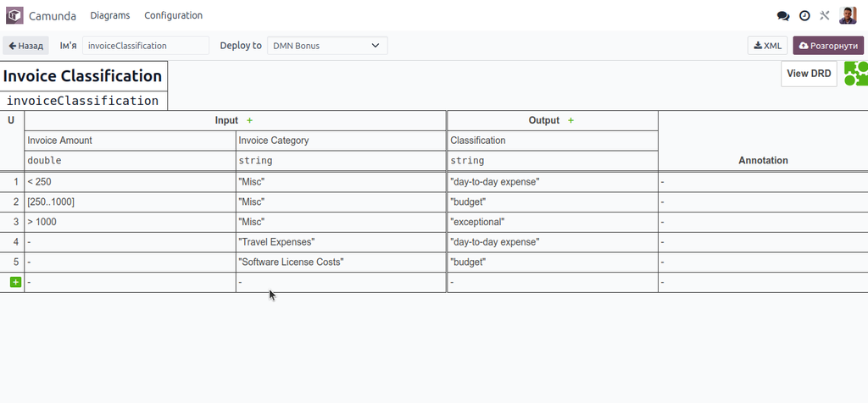The height and width of the screenshot is (403, 868).
Task: Click rule number 2 row header
Action: point(12,201)
